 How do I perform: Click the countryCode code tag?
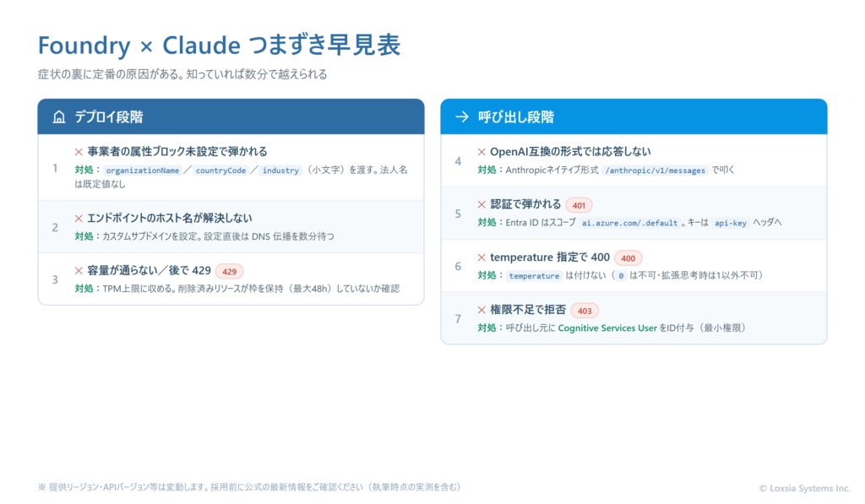click(220, 171)
